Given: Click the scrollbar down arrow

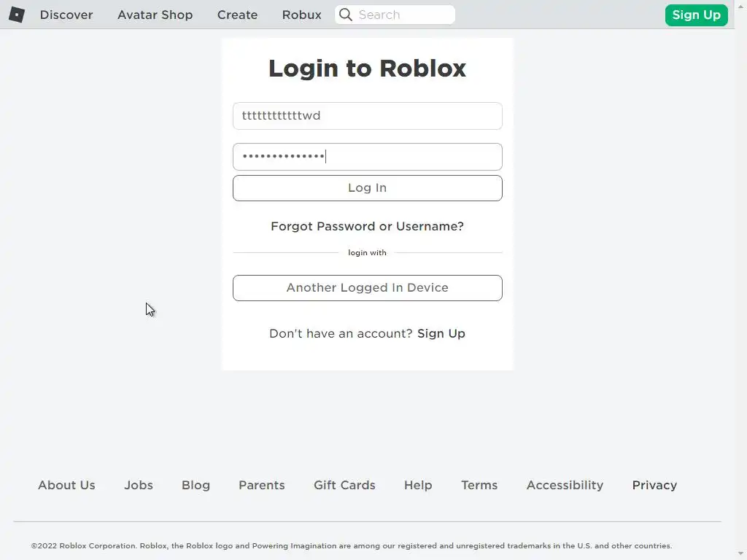Looking at the screenshot, I should [741, 553].
